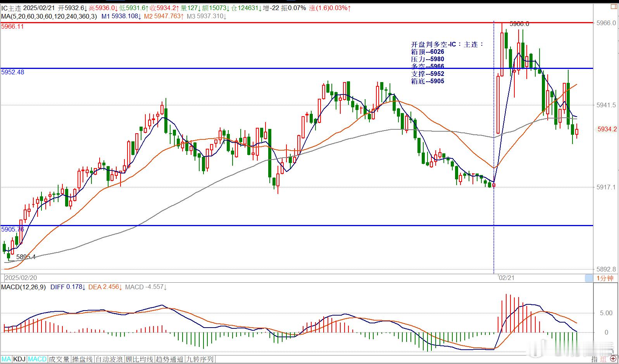
Task: Click the light blue square beside 1分钟
Action: (x=589, y=278)
